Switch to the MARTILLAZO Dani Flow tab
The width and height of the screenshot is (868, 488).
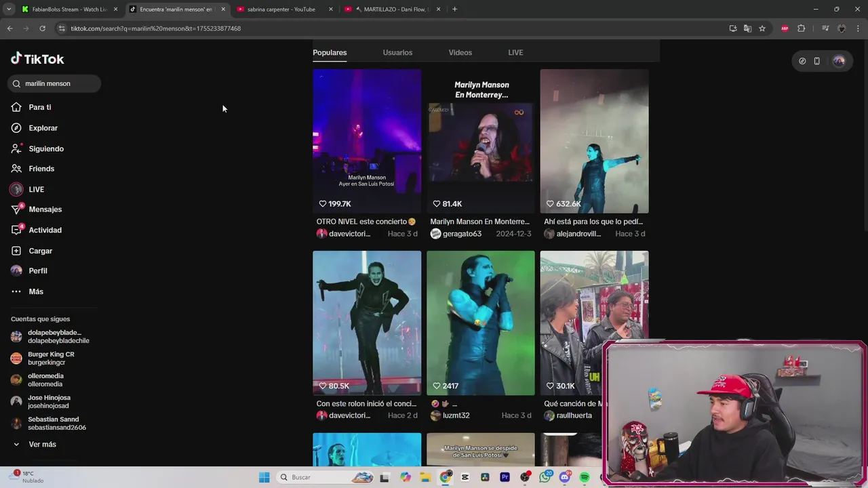393,9
